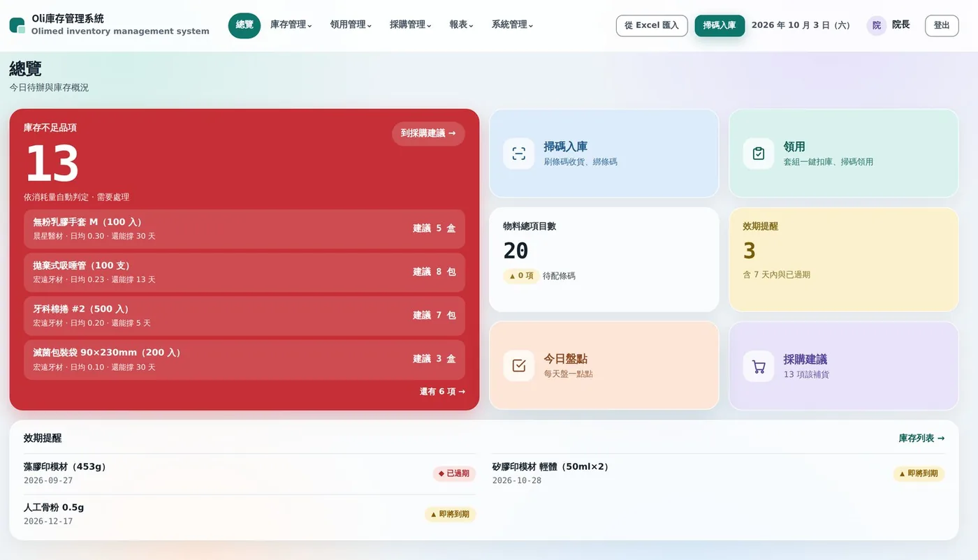Click 建議 8 包 text
Screen dimensions: 978x560
point(434,272)
